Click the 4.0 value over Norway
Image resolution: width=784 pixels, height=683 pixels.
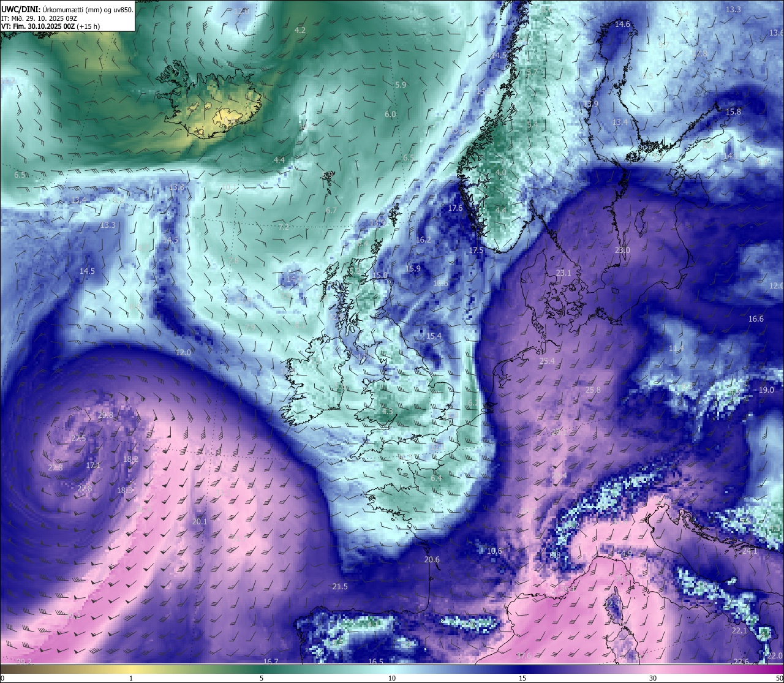coord(501,173)
